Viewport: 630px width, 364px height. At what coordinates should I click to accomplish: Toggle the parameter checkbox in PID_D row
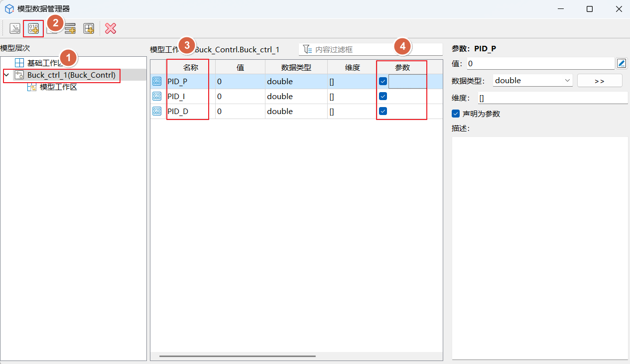(383, 111)
